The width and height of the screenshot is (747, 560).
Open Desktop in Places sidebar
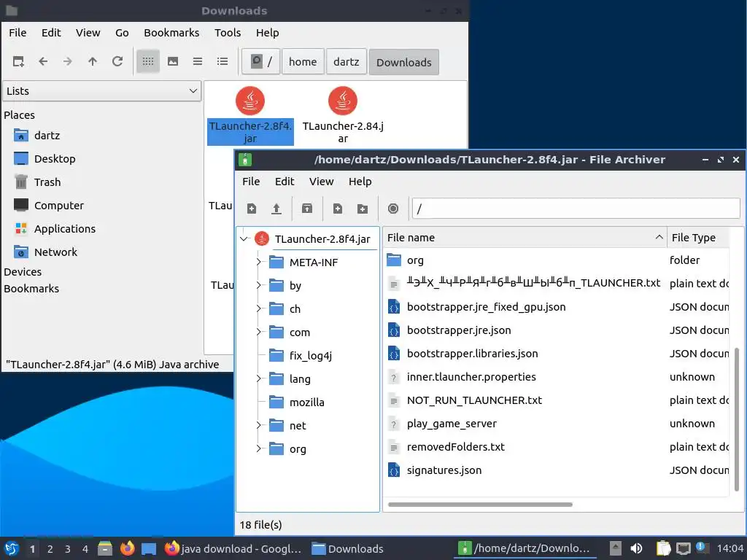[x=44, y=159]
